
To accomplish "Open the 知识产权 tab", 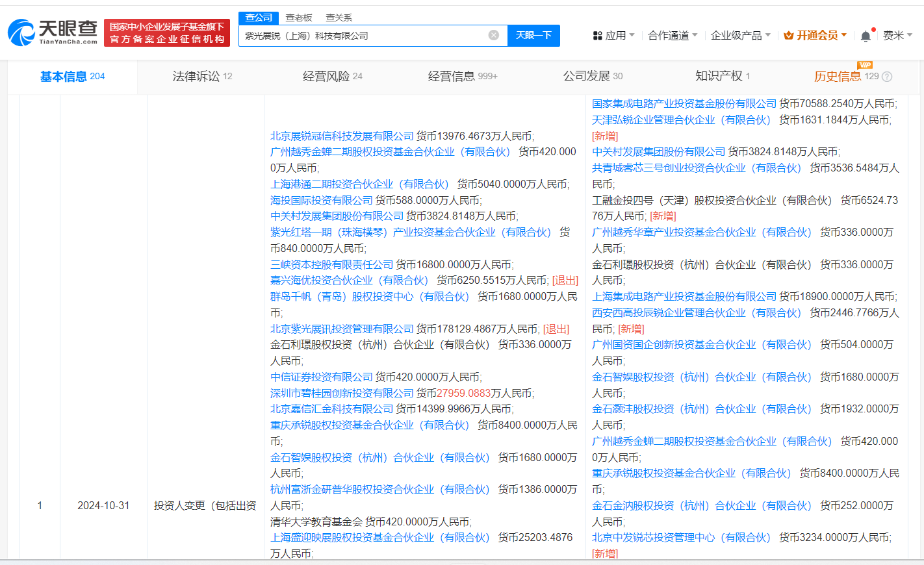I will click(x=723, y=77).
